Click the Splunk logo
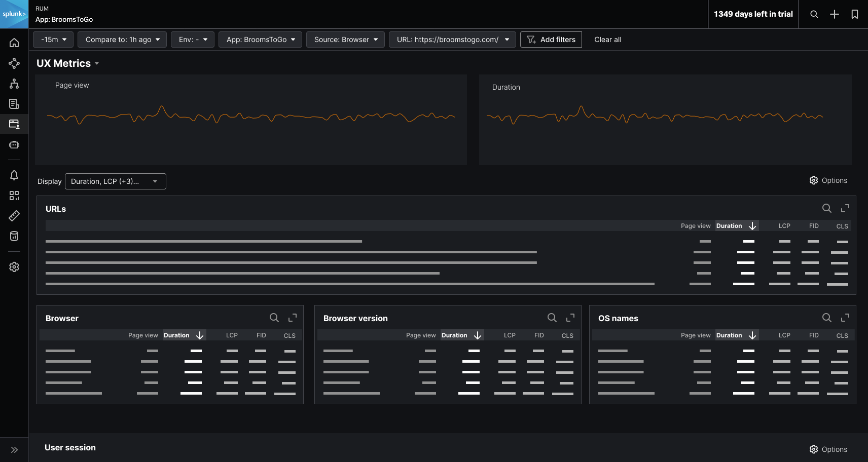Screen dimensions: 868x462 point(14,14)
